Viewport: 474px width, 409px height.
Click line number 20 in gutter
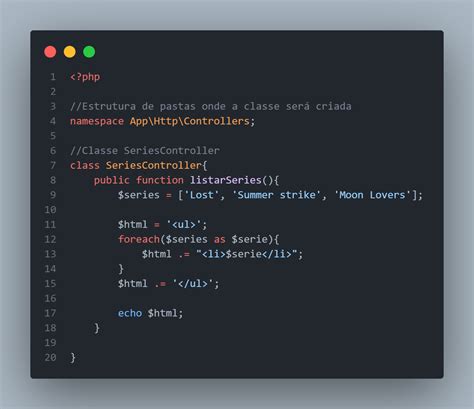click(50, 357)
